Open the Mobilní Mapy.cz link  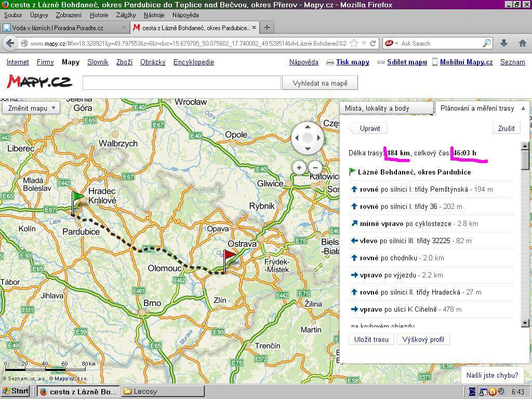(x=466, y=62)
